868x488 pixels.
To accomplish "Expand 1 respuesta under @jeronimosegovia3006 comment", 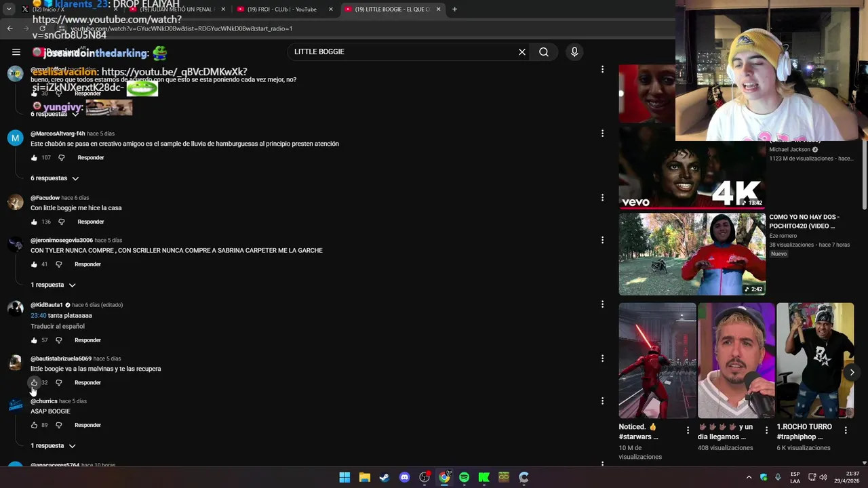I will point(53,285).
